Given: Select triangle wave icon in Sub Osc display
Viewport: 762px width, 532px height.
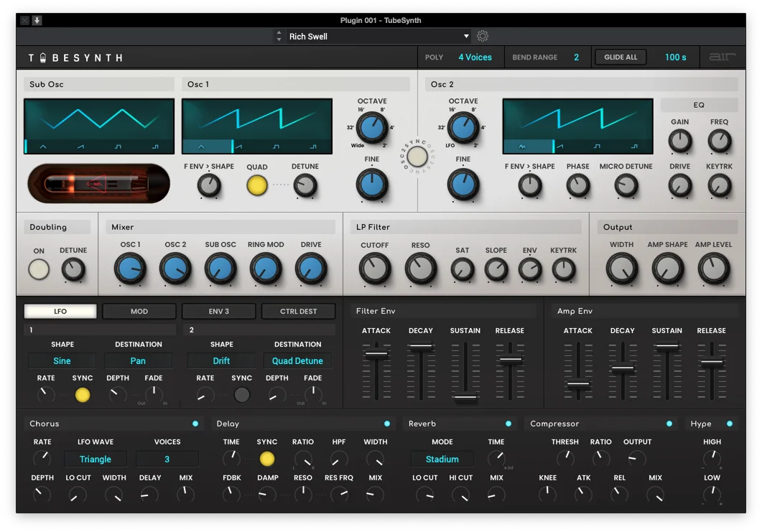Looking at the screenshot, I should tap(43, 146).
